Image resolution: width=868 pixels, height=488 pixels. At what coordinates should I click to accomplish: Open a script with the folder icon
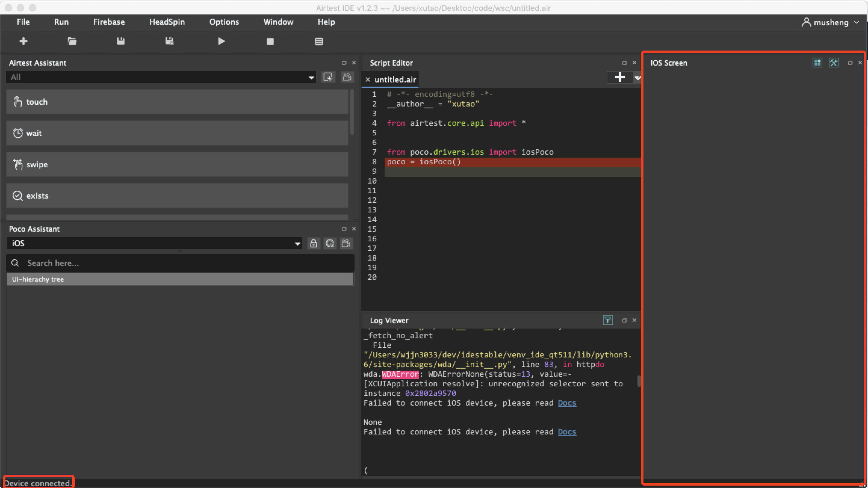pos(72,42)
